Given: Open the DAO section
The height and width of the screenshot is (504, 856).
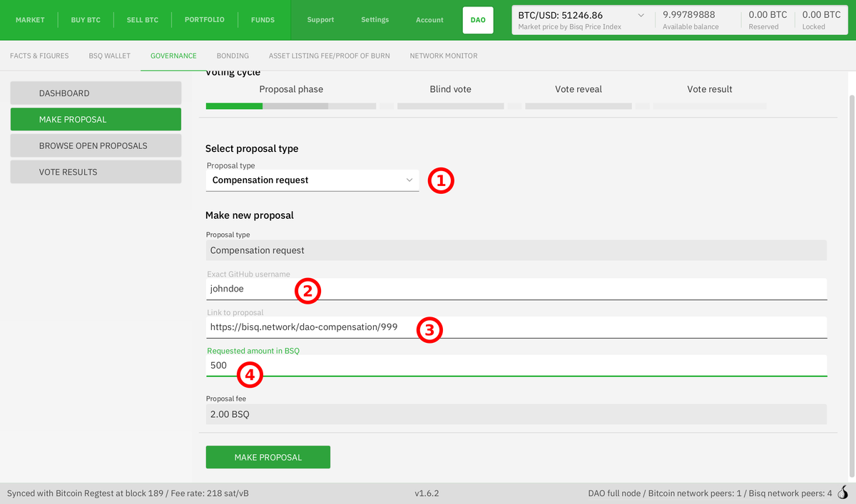Looking at the screenshot, I should (478, 20).
